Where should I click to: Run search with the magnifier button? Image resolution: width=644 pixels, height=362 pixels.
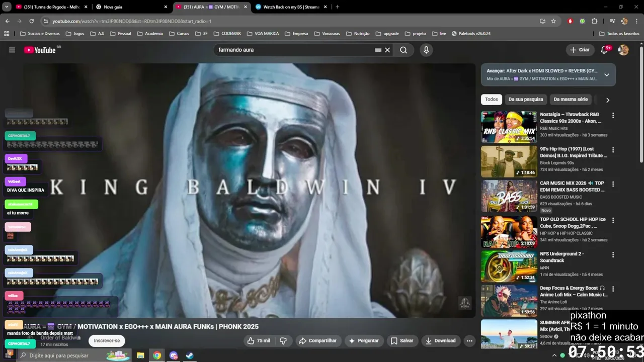tap(404, 50)
